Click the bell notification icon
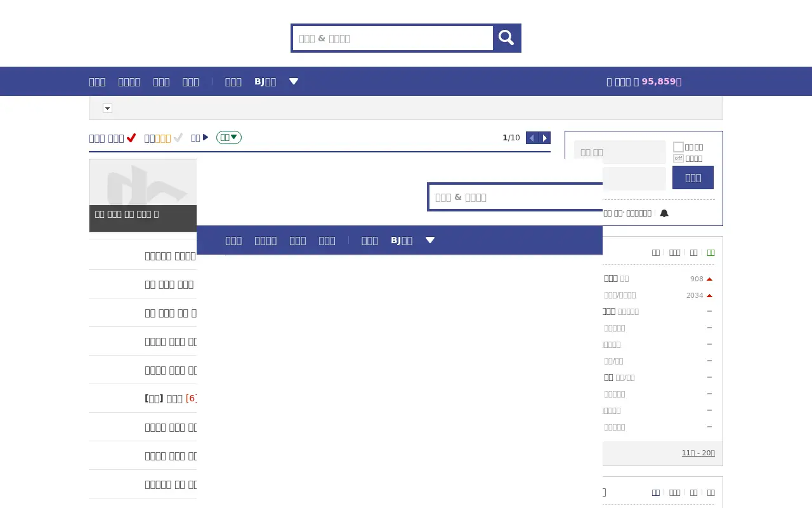 point(664,213)
